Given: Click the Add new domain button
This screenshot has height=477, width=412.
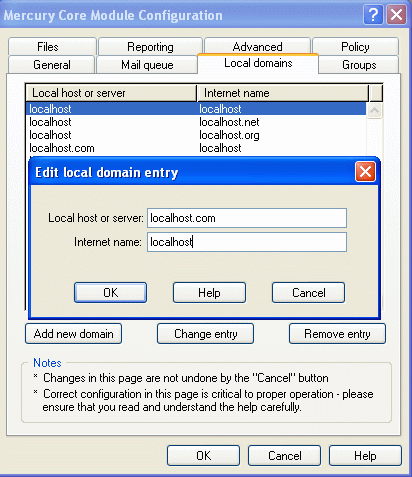Looking at the screenshot, I should (73, 334).
